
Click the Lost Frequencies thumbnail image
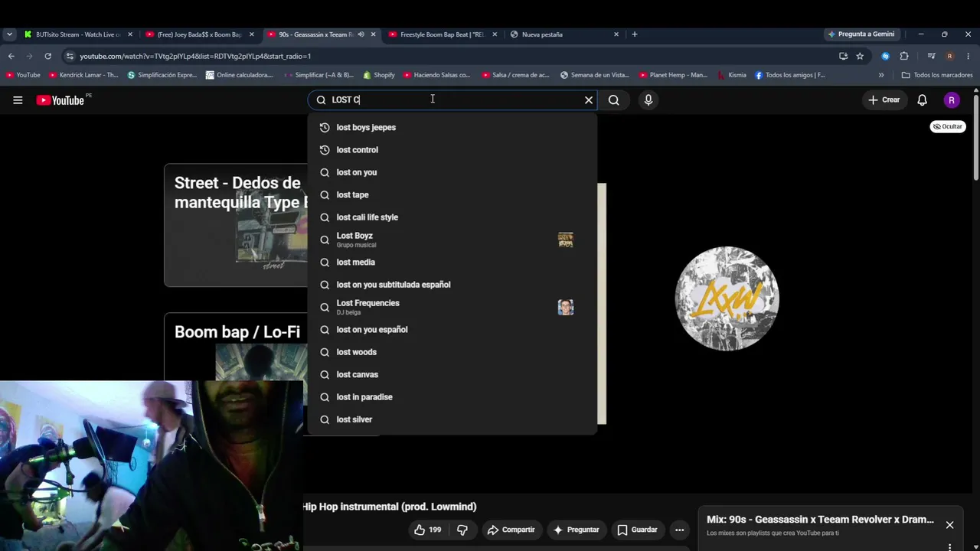pyautogui.click(x=566, y=307)
